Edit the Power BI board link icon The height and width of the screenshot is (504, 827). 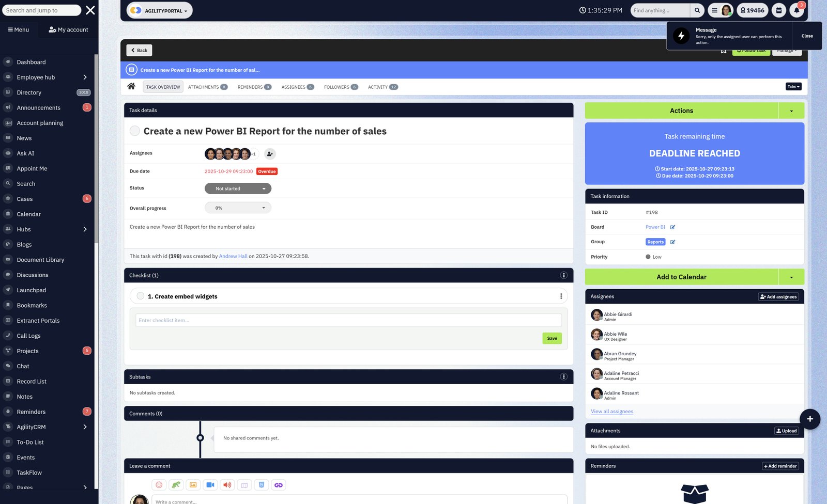click(672, 227)
